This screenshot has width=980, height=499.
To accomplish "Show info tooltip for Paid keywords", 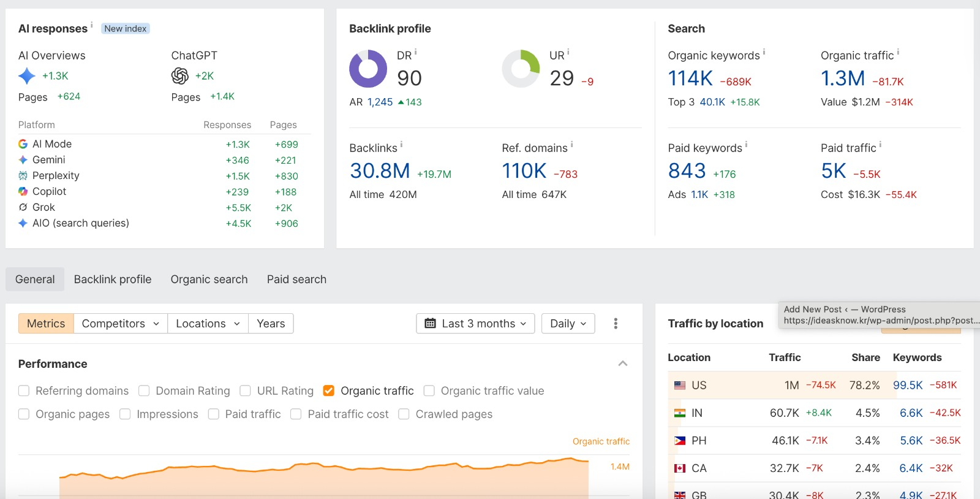I will (746, 144).
